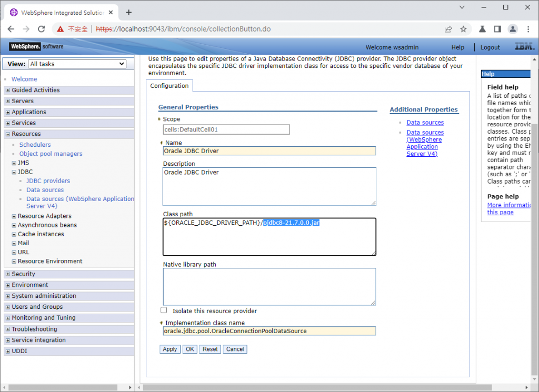Toggle the browser side panel icon

tap(497, 29)
